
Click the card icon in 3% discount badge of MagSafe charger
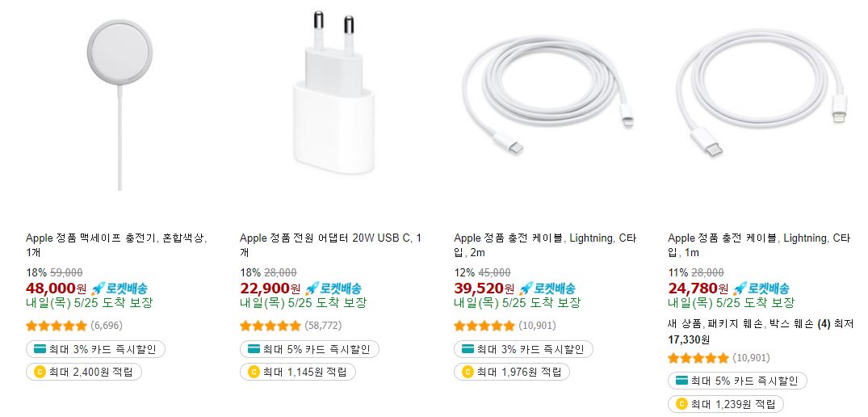click(x=40, y=349)
